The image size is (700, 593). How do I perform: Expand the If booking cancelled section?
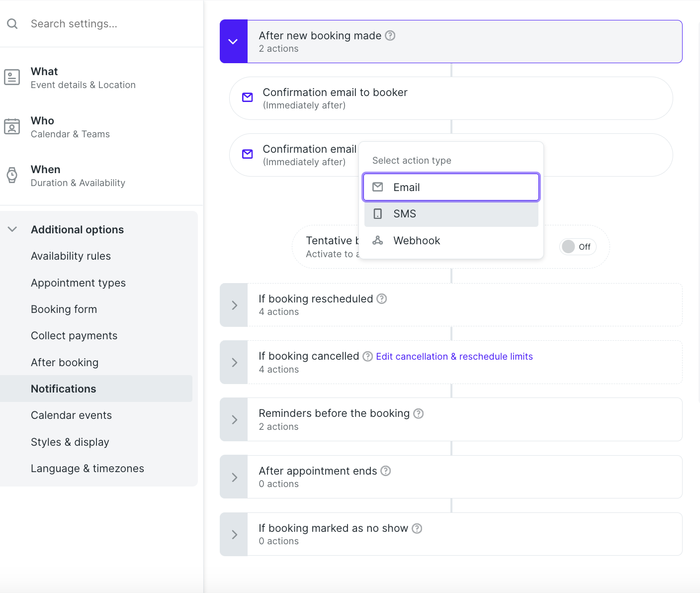coord(234,362)
